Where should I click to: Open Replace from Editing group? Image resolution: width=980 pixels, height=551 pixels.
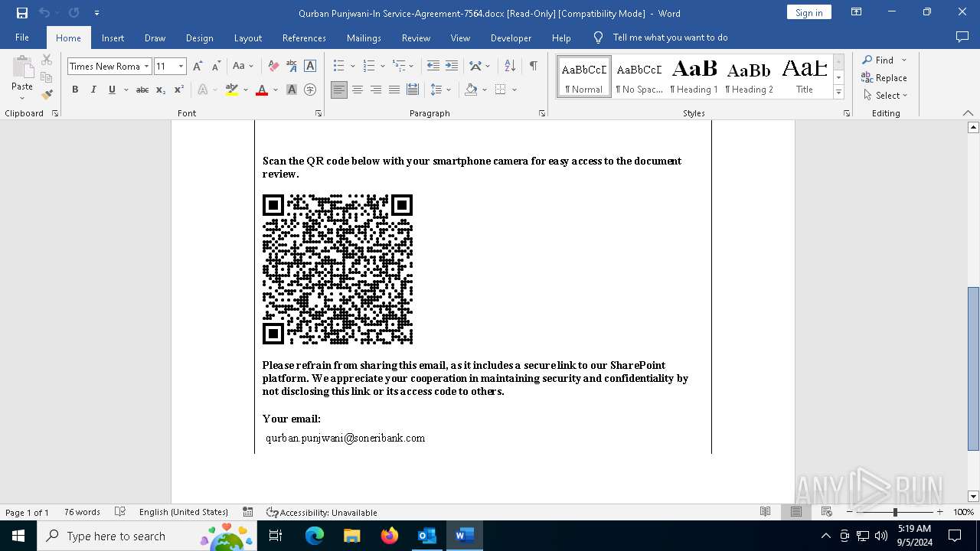point(884,77)
